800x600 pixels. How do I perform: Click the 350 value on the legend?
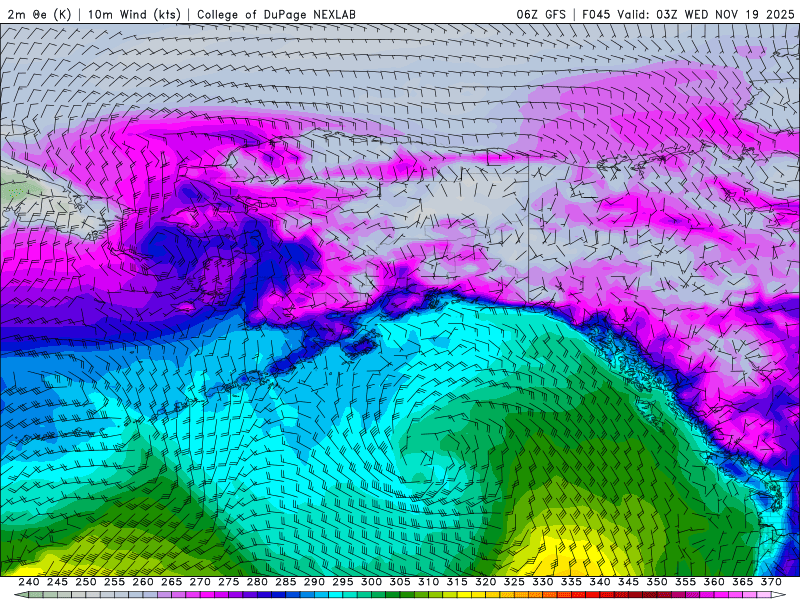[x=657, y=582]
